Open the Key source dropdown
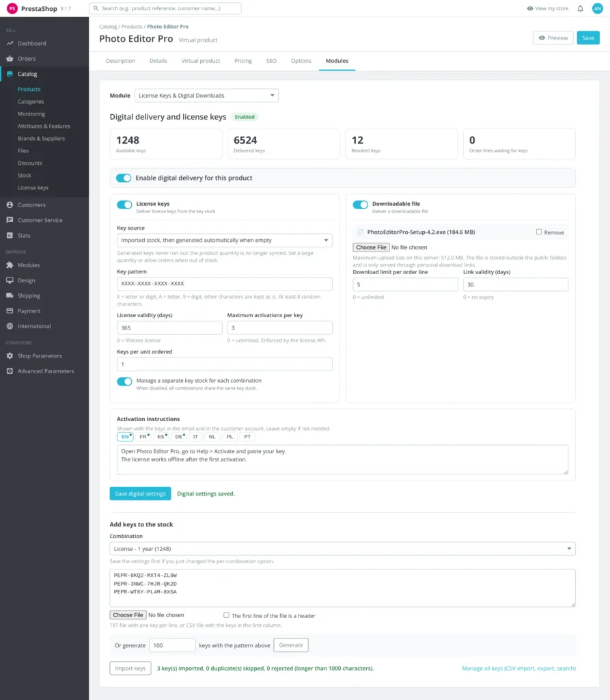This screenshot has height=700, width=610. click(225, 240)
